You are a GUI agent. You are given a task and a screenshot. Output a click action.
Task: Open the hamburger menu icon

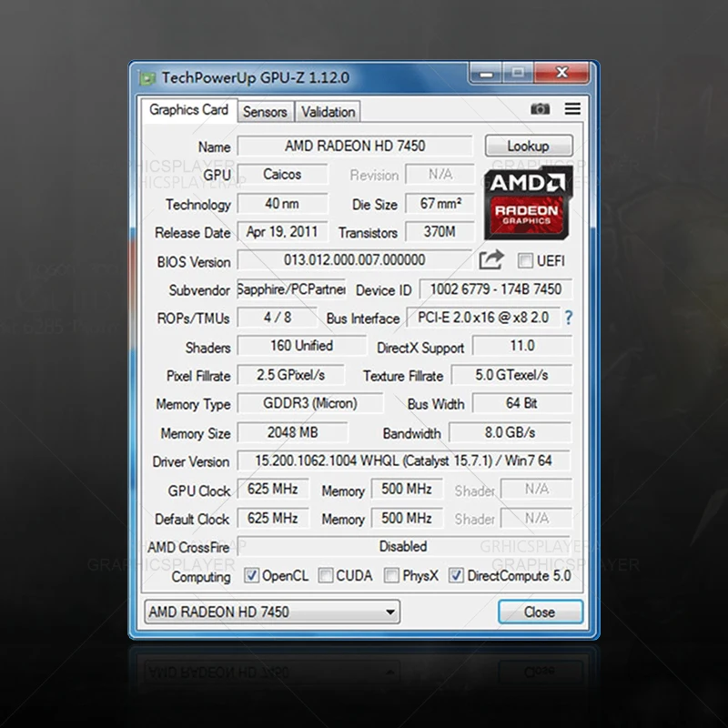point(572,108)
